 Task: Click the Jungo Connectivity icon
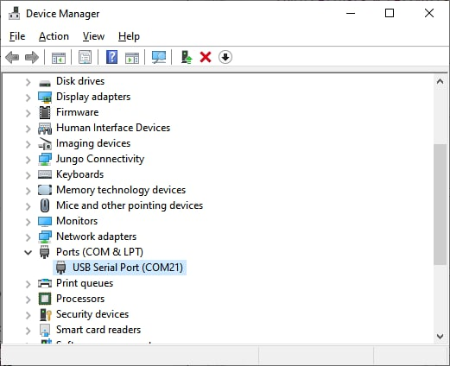tap(45, 159)
